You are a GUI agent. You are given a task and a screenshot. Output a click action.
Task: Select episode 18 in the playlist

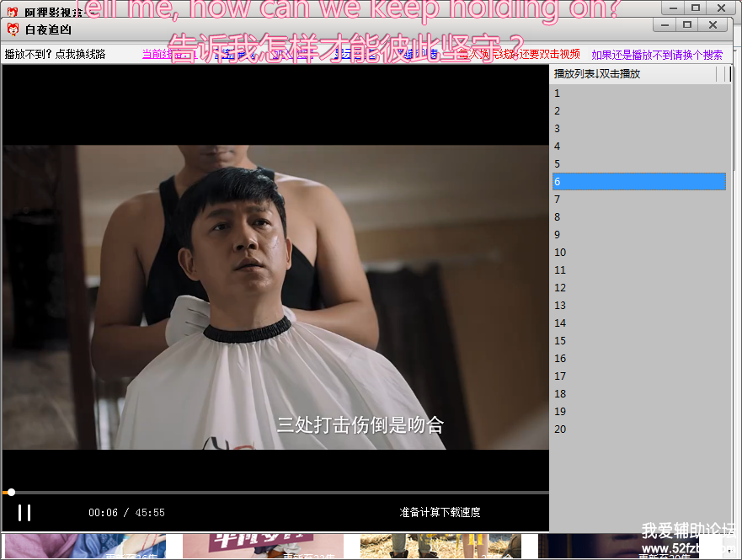pyautogui.click(x=639, y=393)
